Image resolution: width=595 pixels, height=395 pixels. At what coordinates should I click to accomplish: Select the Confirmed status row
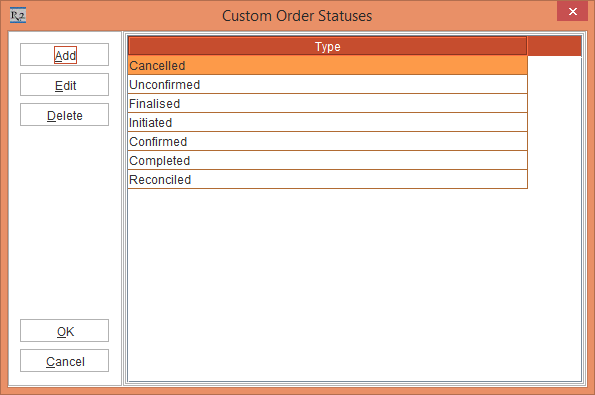[327, 141]
